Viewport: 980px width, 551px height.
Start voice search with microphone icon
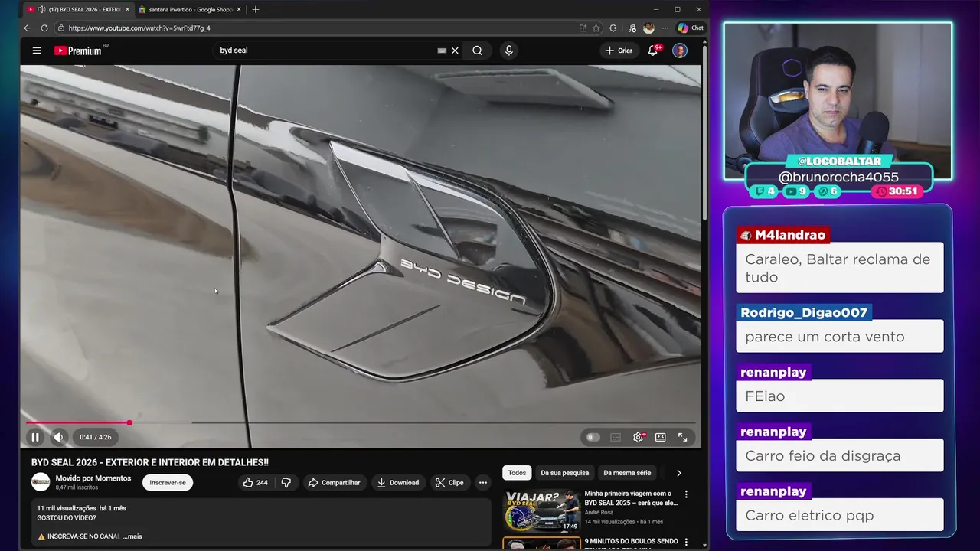(x=509, y=51)
